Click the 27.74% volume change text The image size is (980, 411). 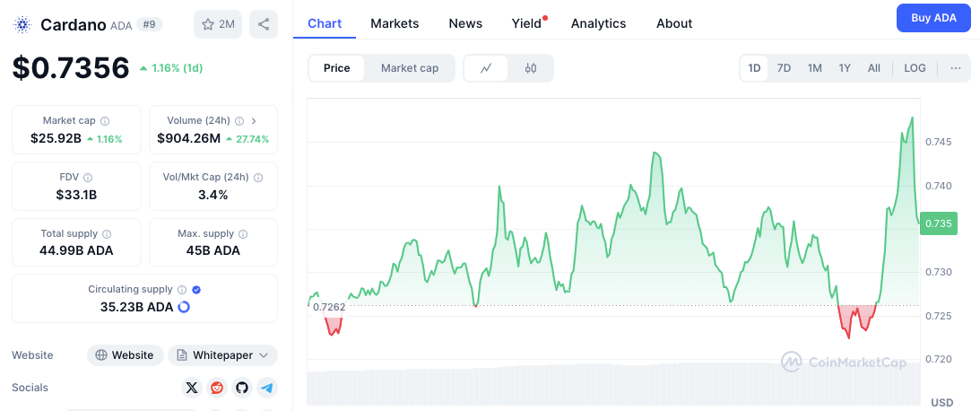click(253, 139)
